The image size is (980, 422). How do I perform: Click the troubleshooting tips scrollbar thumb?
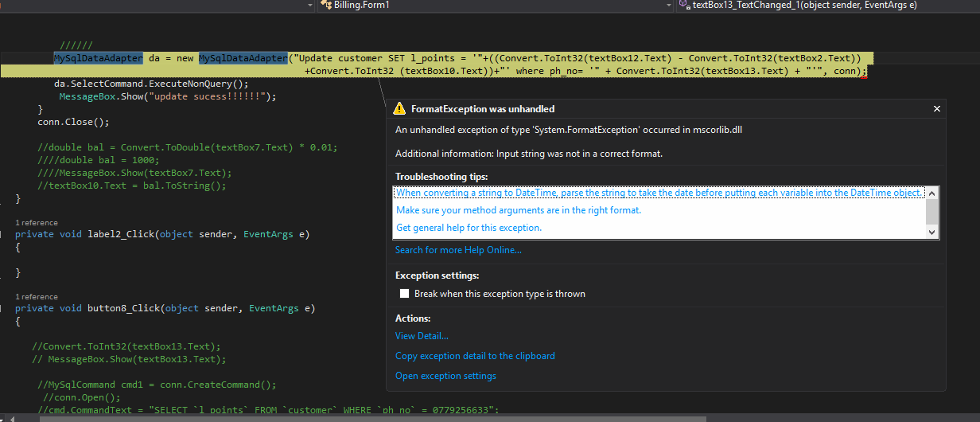pos(932,212)
